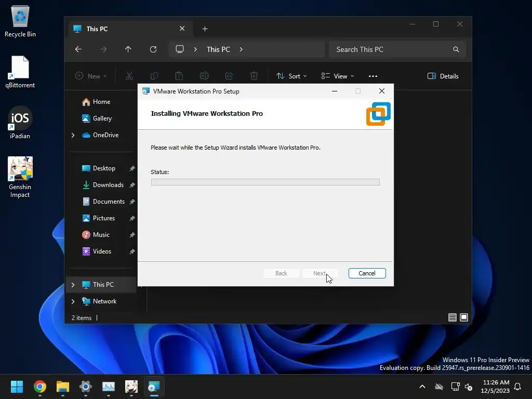Refresh the This PC view

[153, 49]
